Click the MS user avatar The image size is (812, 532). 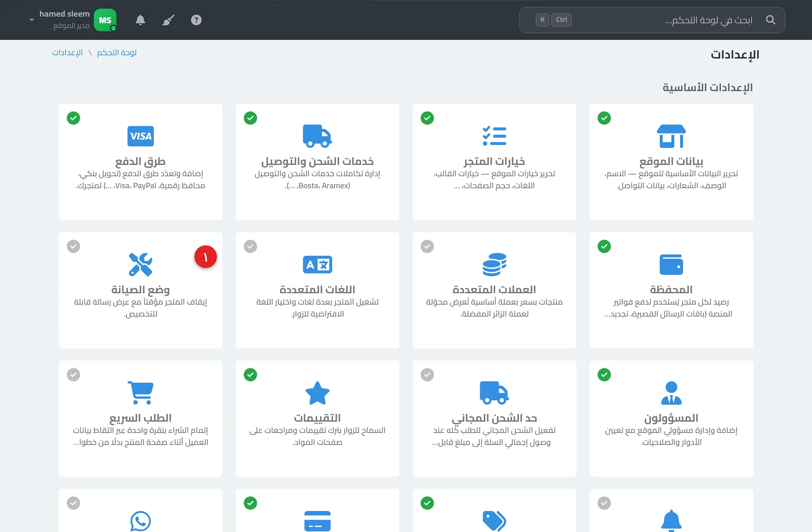[105, 20]
